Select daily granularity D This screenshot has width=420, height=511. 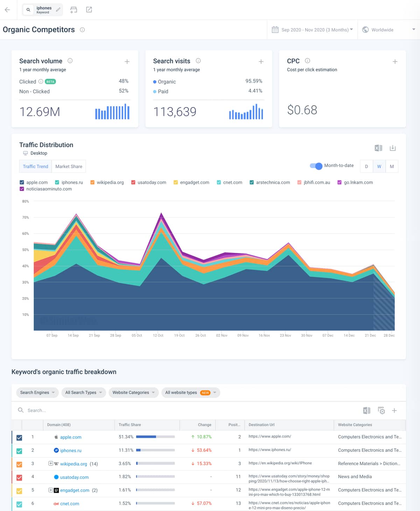pyautogui.click(x=366, y=166)
